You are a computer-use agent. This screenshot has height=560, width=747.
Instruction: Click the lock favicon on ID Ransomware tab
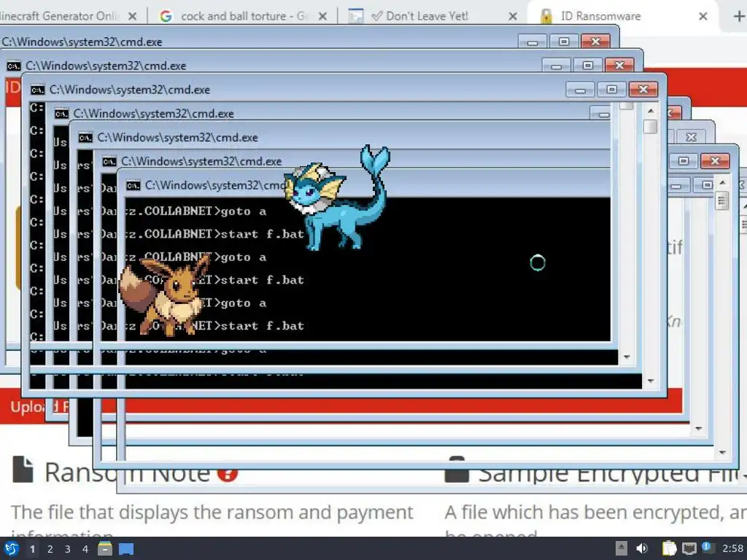pos(546,16)
